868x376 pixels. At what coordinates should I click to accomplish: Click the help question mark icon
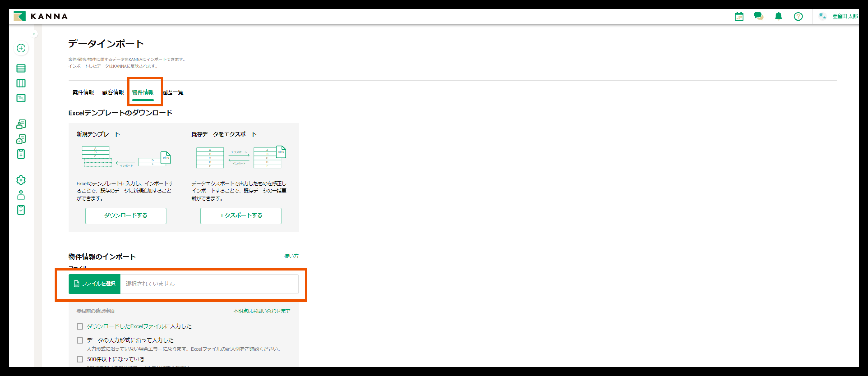(798, 16)
